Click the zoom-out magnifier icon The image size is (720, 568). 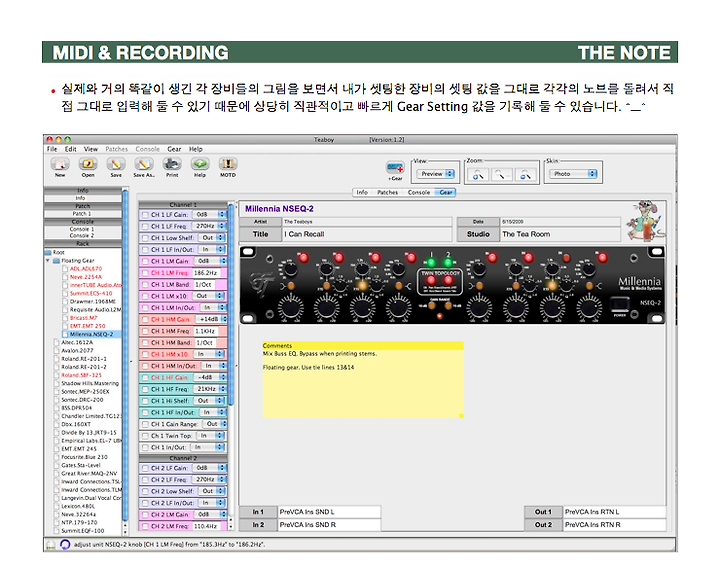point(525,174)
